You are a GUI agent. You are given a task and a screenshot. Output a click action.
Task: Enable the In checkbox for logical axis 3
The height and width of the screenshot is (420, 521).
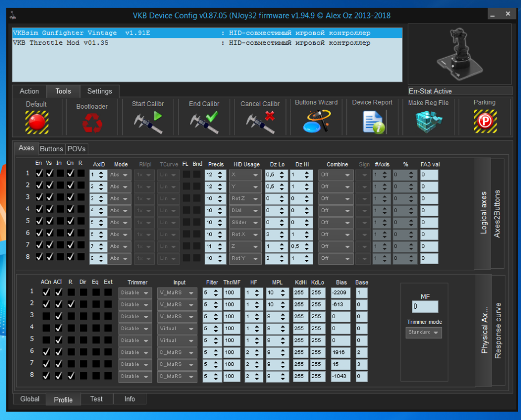click(x=60, y=197)
